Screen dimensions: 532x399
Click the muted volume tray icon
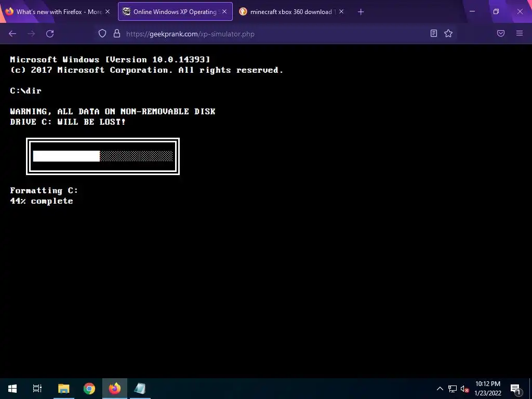(465, 389)
